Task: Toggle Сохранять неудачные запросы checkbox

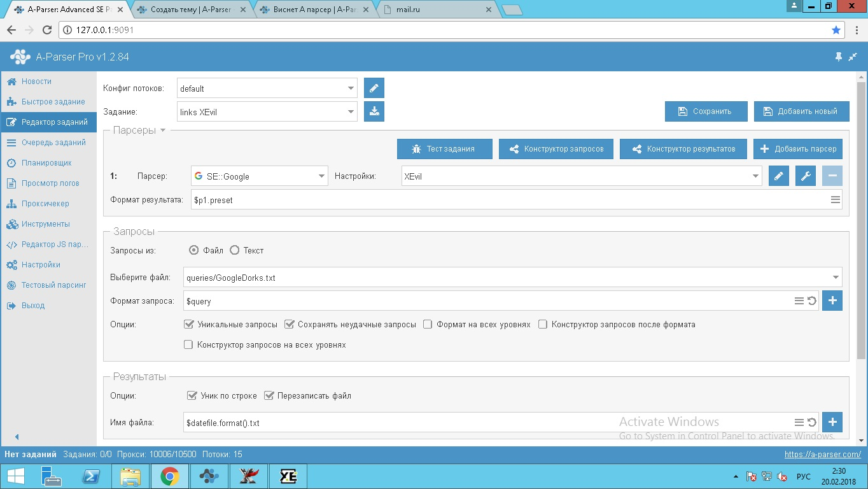Action: (289, 324)
